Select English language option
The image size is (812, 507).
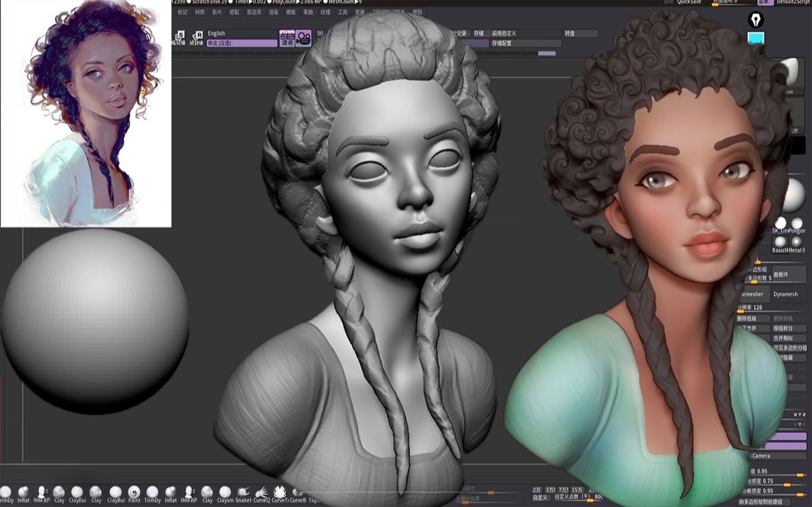(242, 33)
